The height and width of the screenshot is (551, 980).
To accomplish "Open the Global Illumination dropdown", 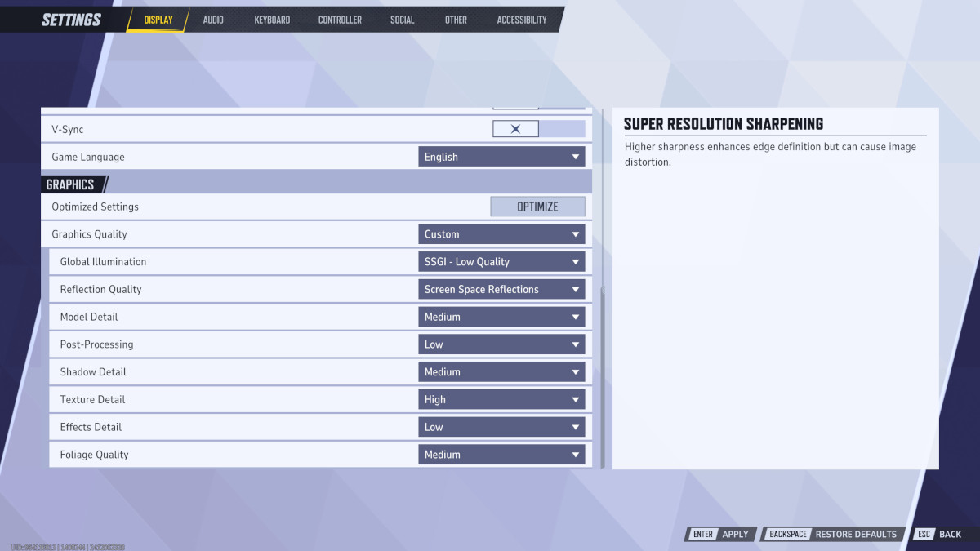I will [501, 261].
